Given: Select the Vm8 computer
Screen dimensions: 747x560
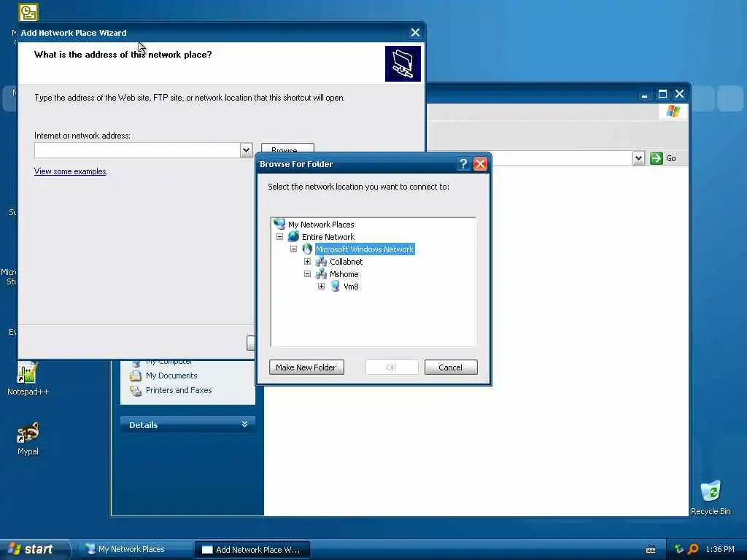Looking at the screenshot, I should click(351, 286).
